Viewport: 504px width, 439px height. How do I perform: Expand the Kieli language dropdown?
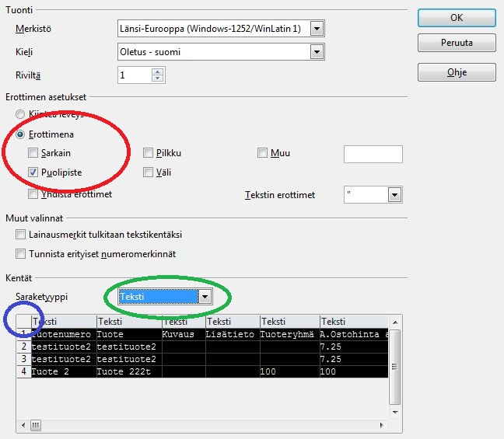(317, 52)
